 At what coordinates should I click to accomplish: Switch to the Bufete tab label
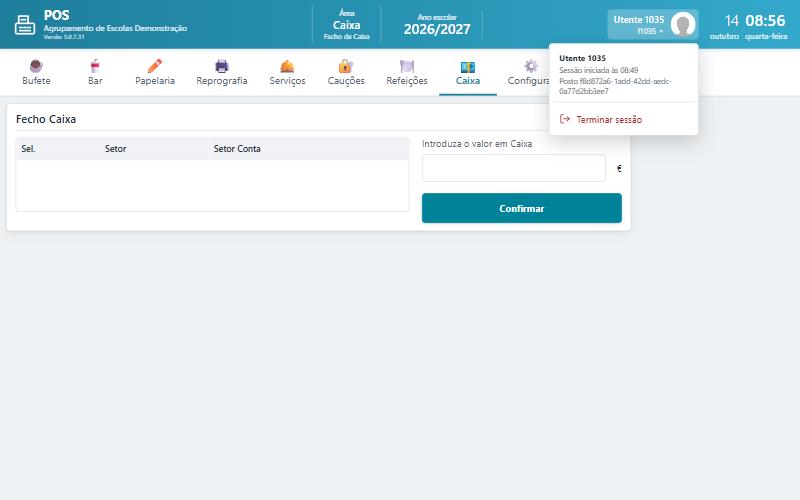36,81
